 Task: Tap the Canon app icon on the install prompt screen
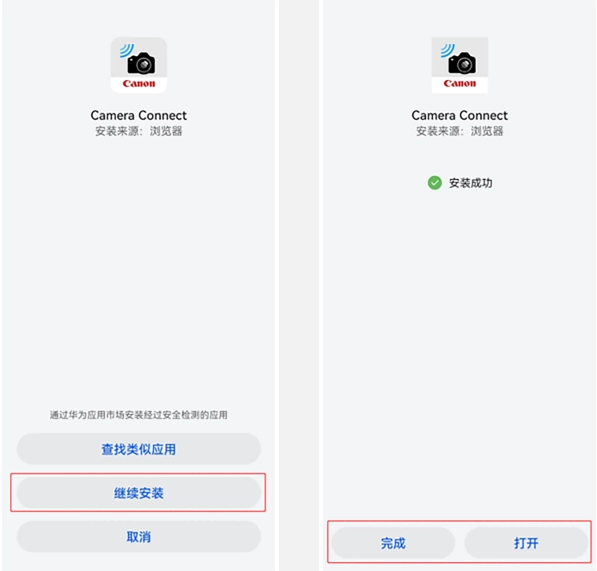click(139, 65)
